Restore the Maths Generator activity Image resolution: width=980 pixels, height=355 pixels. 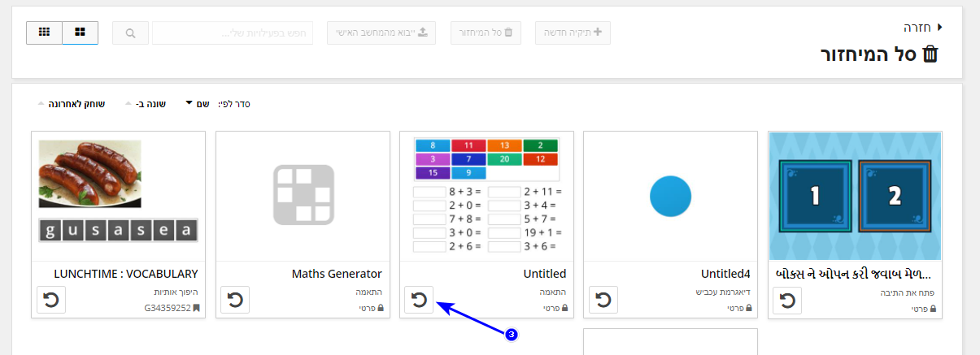point(235,301)
